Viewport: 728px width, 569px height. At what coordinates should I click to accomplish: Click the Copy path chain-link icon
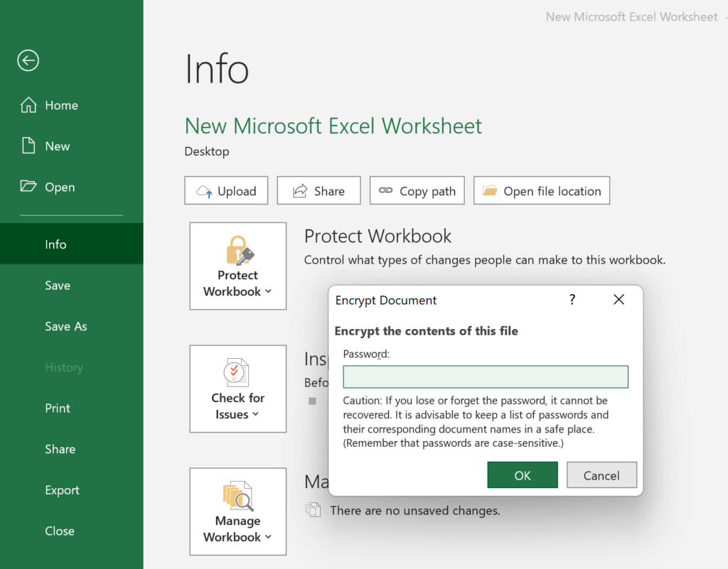385,190
